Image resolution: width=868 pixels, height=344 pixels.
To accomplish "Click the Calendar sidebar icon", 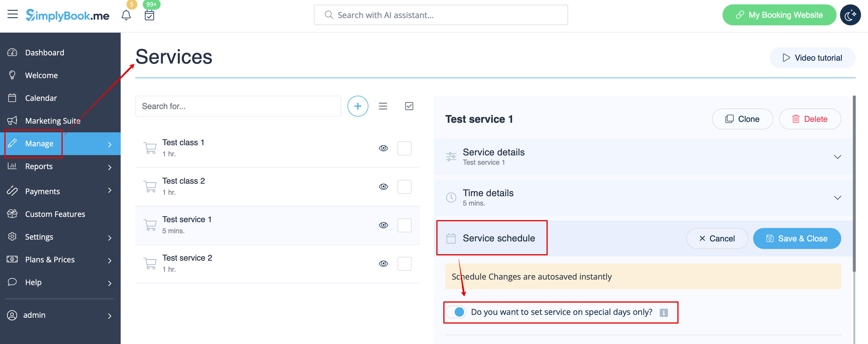I will [x=12, y=98].
